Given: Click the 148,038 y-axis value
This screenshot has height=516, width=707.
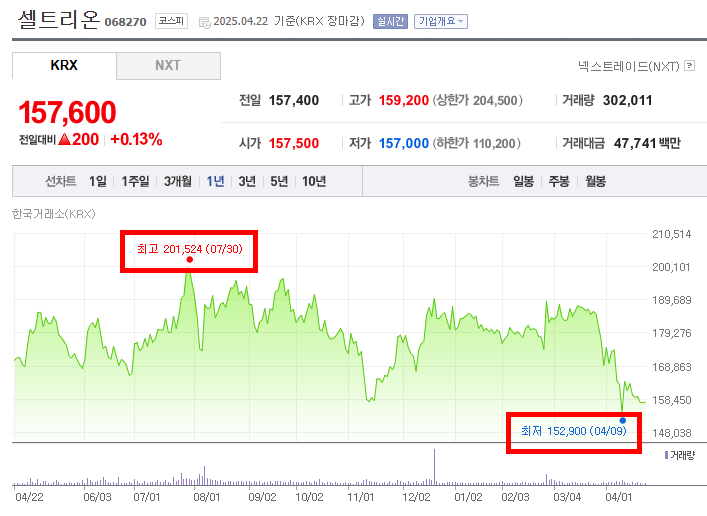Looking at the screenshot, I should click(x=671, y=433).
